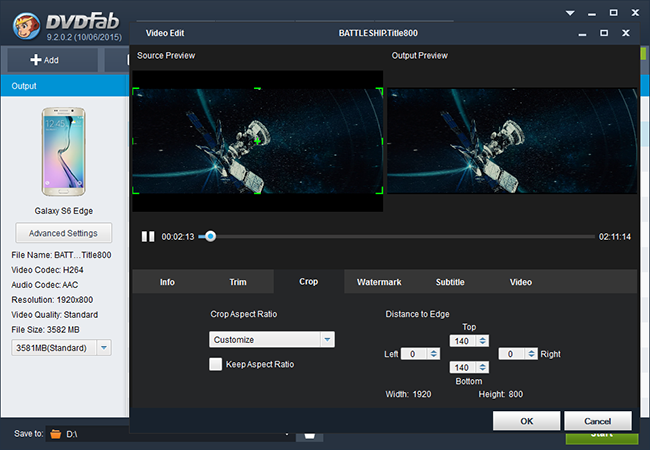
Task: Click the Resolution: 1920x800 text
Action: tap(52, 300)
